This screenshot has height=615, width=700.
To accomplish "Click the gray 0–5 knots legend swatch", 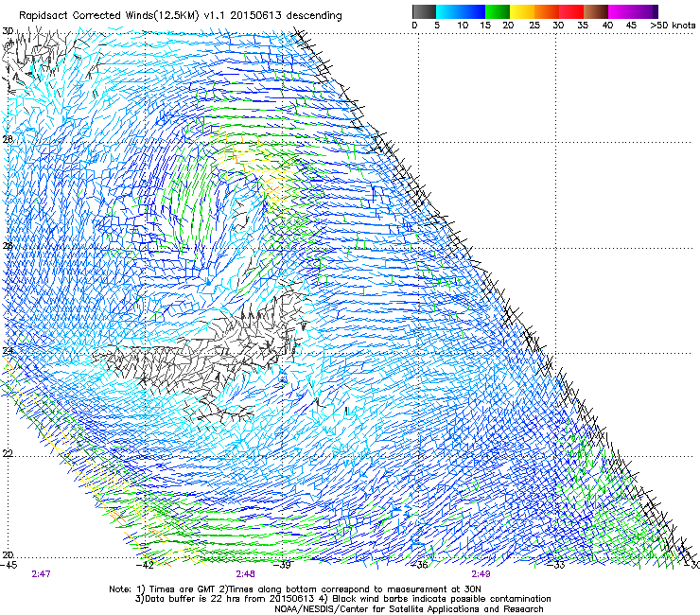I will pos(424,11).
